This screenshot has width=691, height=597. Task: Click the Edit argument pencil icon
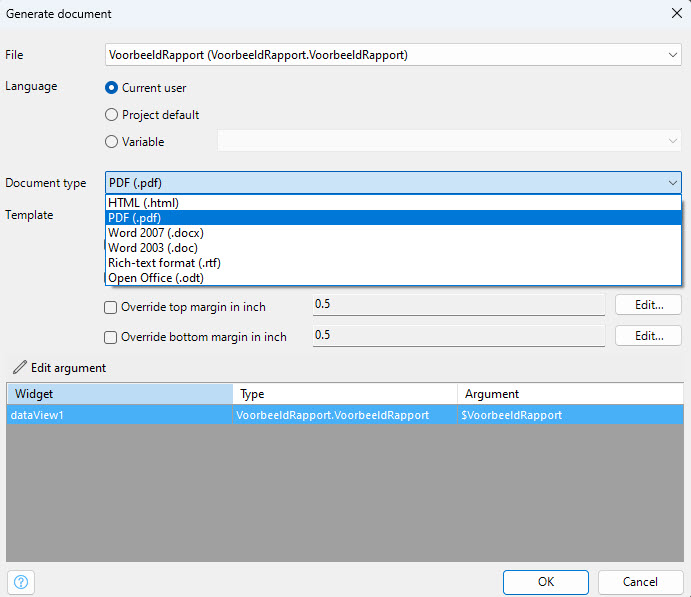click(20, 368)
